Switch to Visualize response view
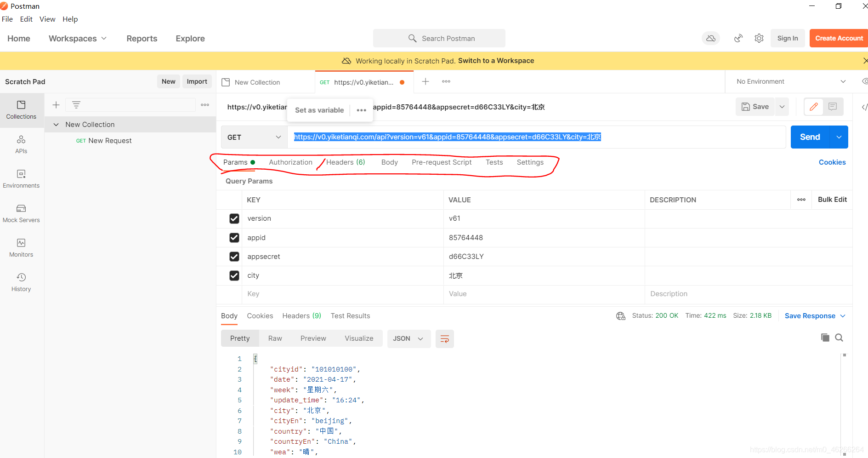 point(359,338)
